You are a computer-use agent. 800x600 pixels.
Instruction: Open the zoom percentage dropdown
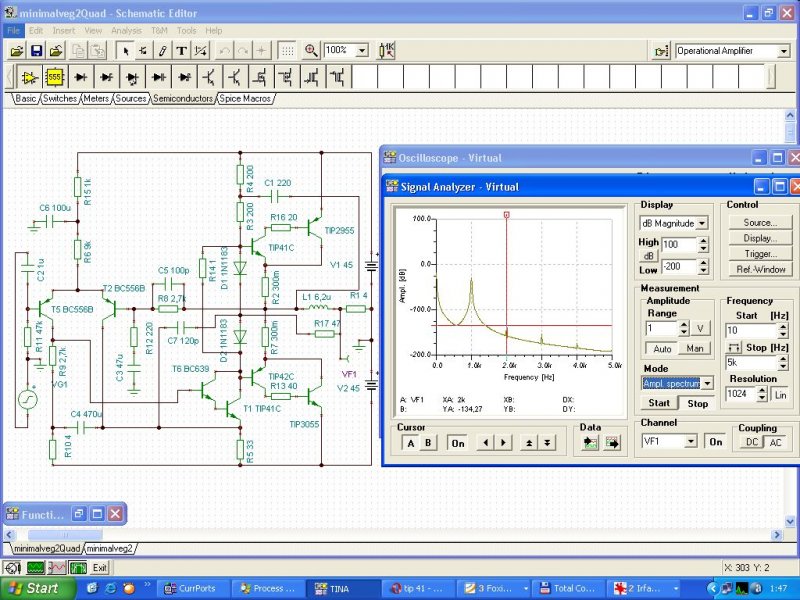(x=362, y=51)
